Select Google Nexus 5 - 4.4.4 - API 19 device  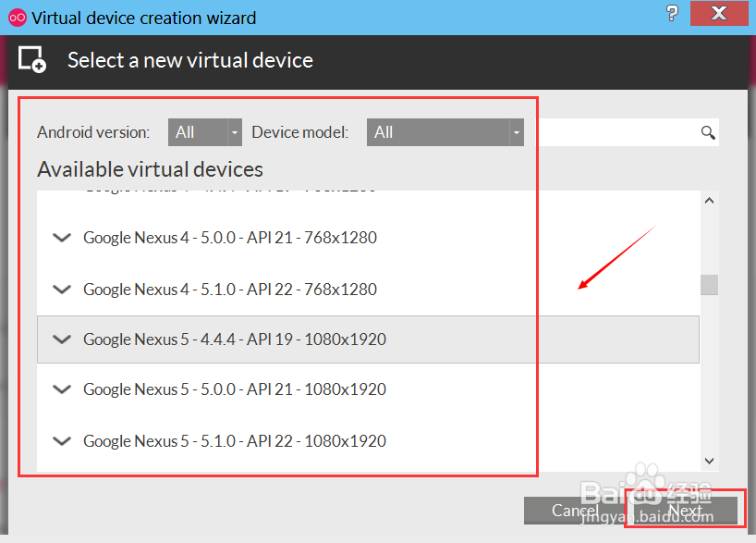368,339
